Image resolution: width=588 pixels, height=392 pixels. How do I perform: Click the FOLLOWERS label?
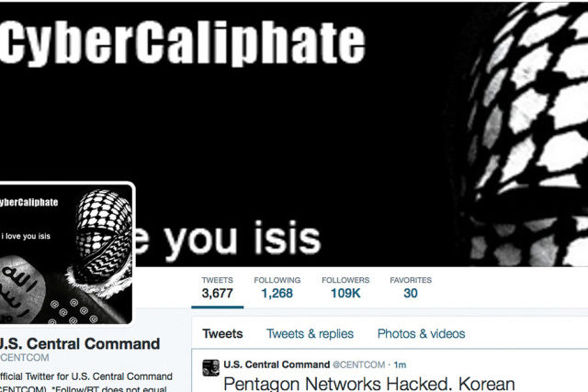[345, 280]
